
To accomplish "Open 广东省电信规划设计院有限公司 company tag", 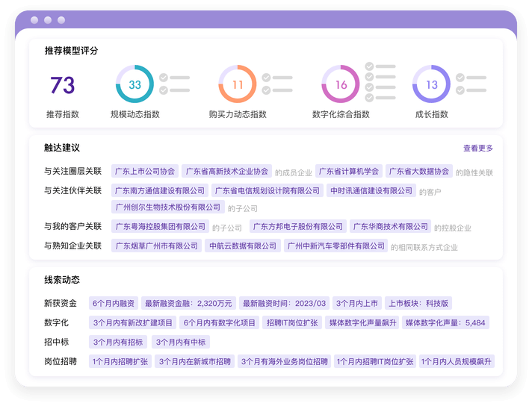I will 267,190.
